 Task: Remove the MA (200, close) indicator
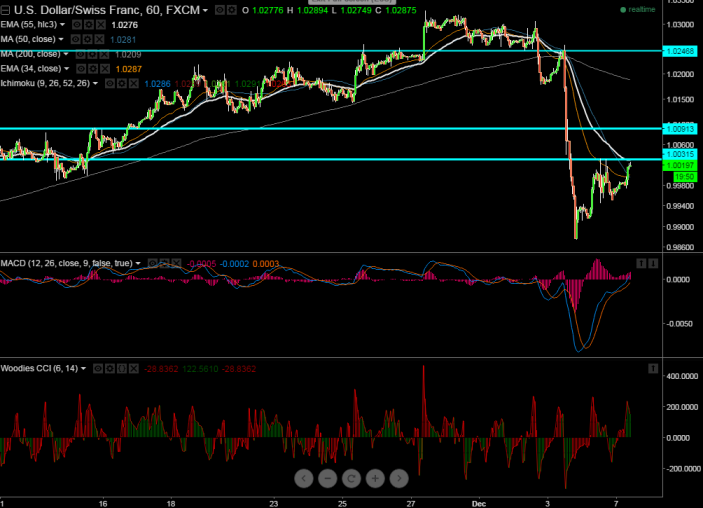pos(104,54)
